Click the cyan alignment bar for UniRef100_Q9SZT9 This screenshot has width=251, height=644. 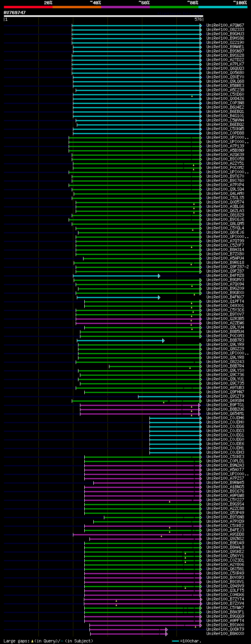(x=170, y=397)
